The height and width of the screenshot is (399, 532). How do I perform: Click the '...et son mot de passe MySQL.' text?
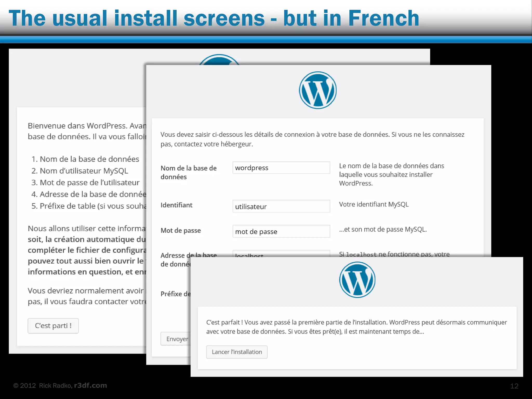(383, 229)
